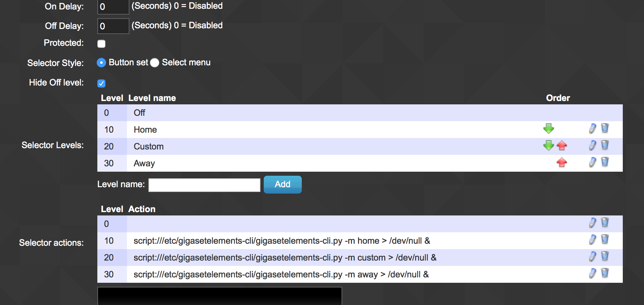Select Button set selector style
644x305 pixels.
click(101, 63)
